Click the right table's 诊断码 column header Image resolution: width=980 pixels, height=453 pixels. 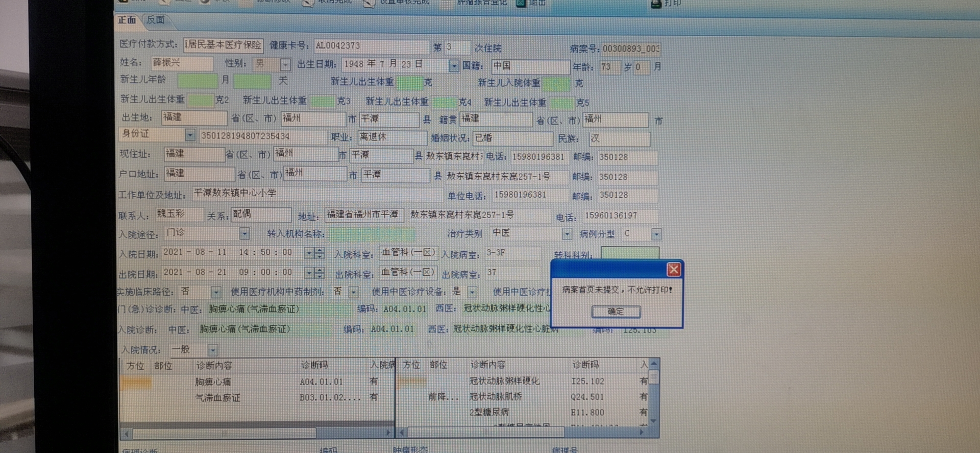(585, 365)
